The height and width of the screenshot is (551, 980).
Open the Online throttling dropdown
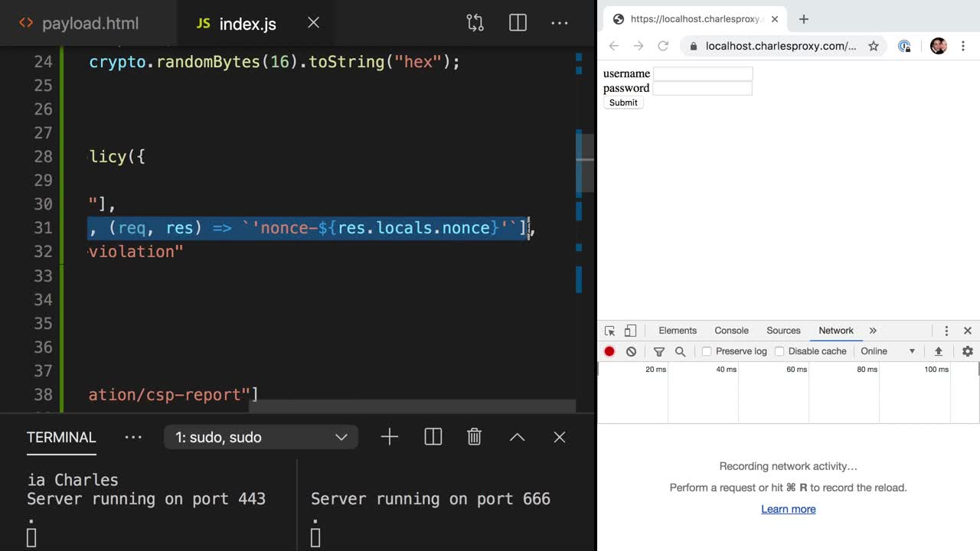point(888,351)
